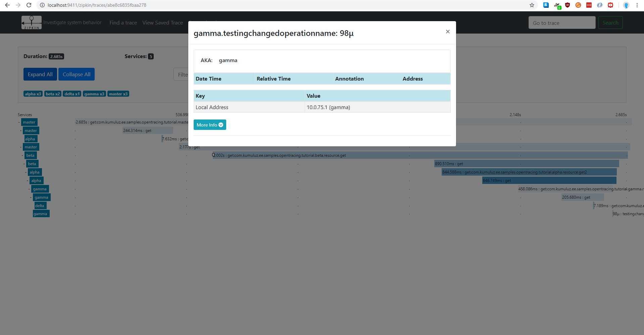This screenshot has width=644, height=335.
Task: Filter by the alpha x3 service badge
Action: coord(33,94)
